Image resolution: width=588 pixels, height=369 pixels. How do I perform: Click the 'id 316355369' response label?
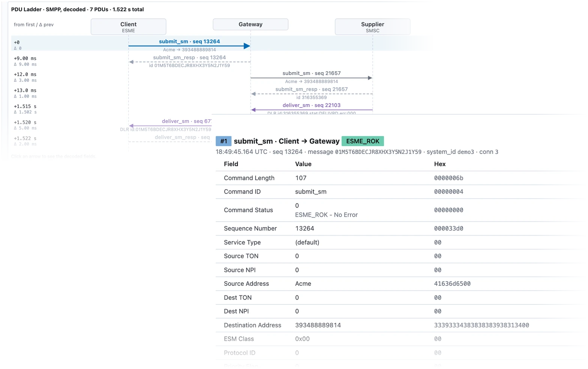(311, 97)
